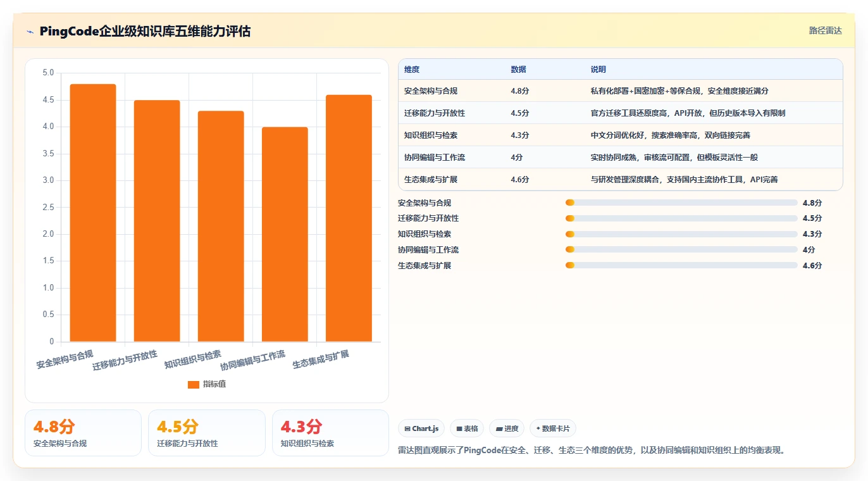Click 4.6分 value beside the last progress bar

(x=812, y=265)
